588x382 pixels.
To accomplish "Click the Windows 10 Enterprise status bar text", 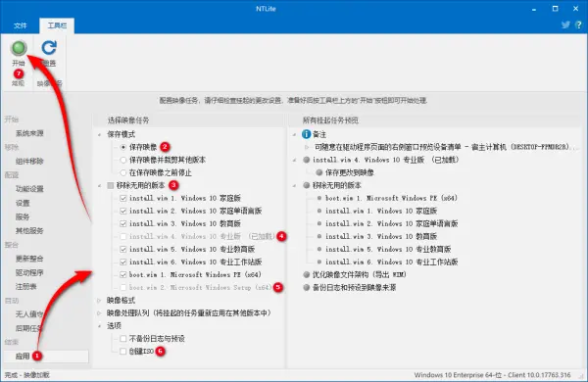I will coord(492,375).
